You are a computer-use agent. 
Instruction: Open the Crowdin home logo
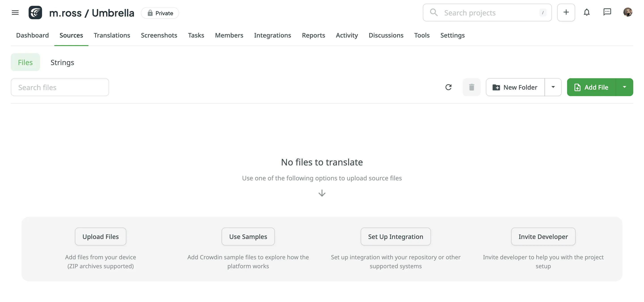(35, 13)
